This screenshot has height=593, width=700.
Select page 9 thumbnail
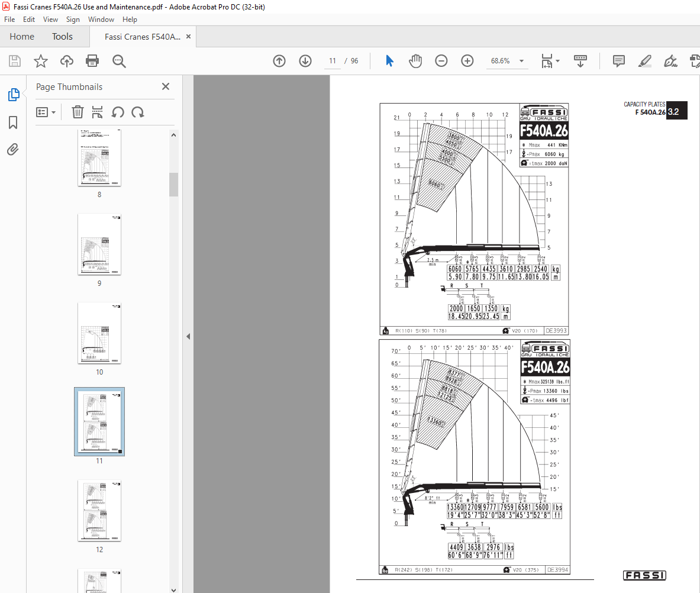point(99,244)
